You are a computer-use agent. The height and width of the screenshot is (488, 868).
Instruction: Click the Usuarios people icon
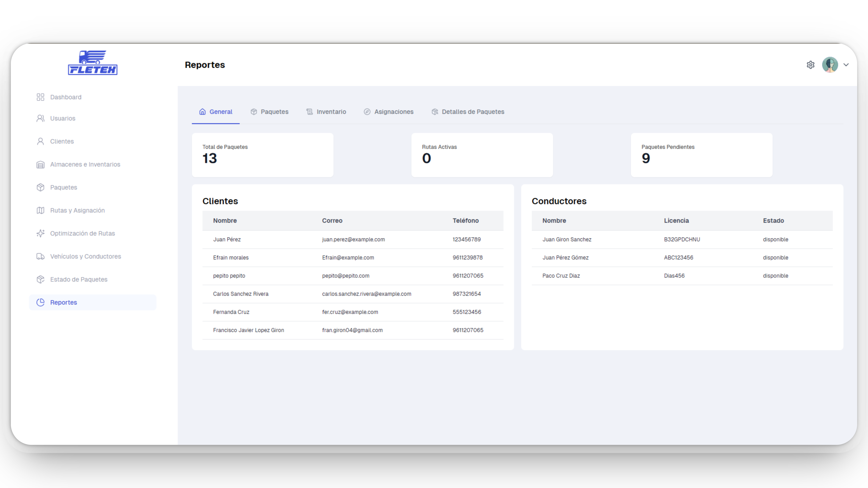40,118
